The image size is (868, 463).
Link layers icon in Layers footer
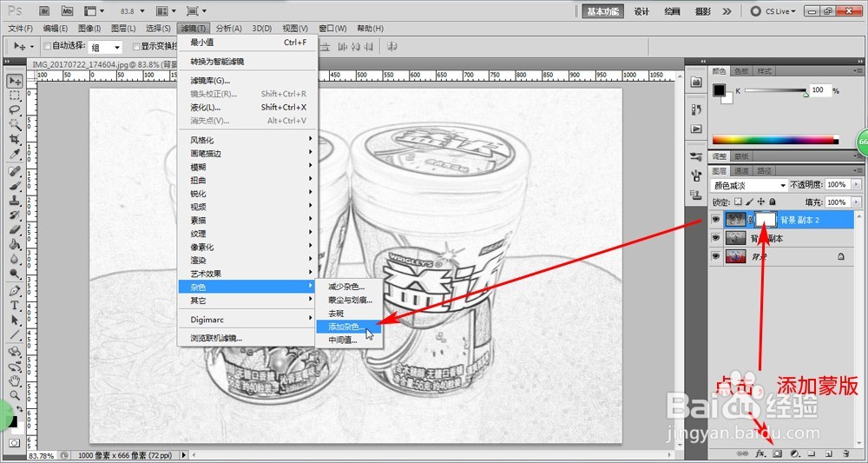click(x=742, y=453)
